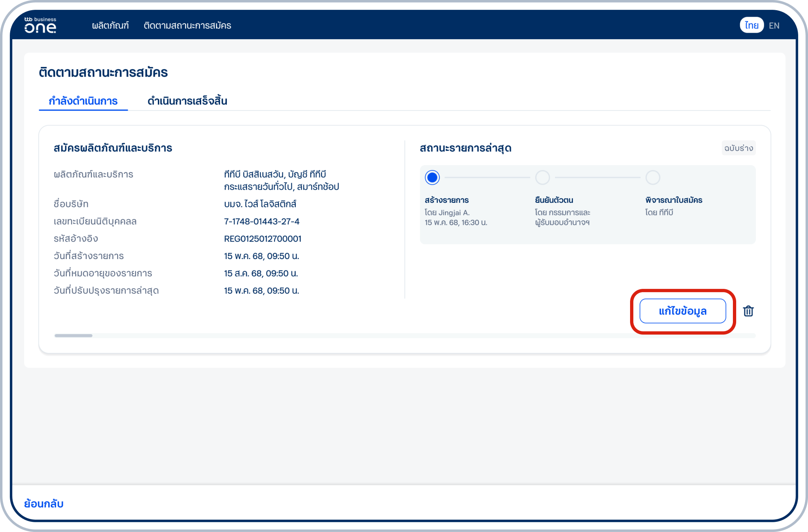
Task: Click company name บมจ. ไวส์ โลจิสติกส์
Action: (260, 204)
